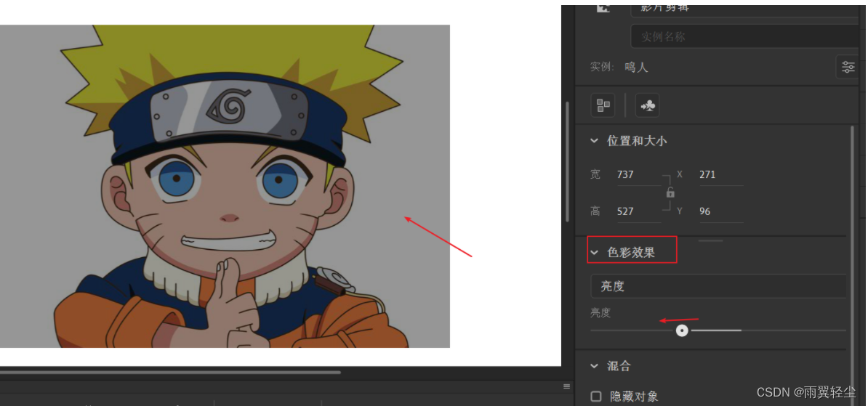Click the Convert to Symbol club icon
Image resolution: width=868 pixels, height=406 pixels.
coord(647,105)
